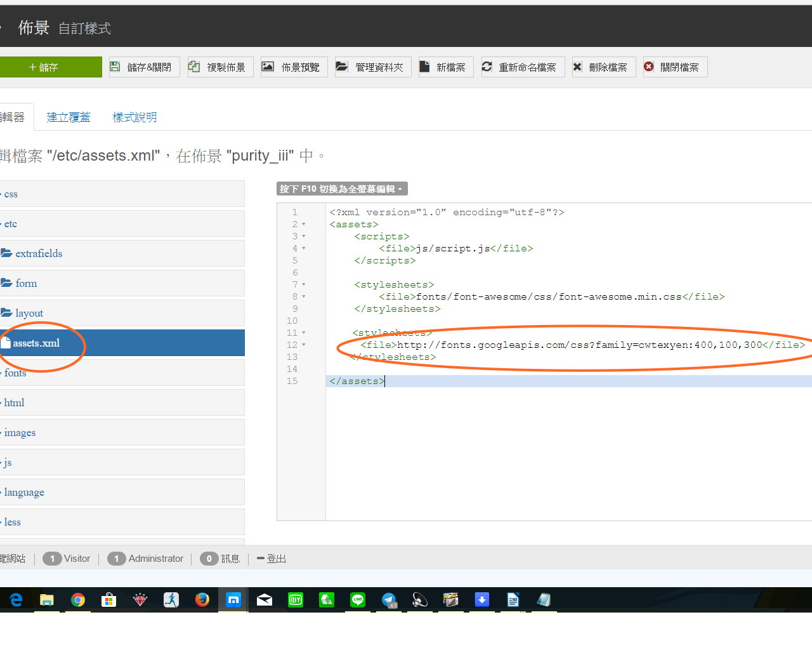Screen dimensions: 812x650
Task: Open 管理資料夾 manage folders
Action: [372, 67]
